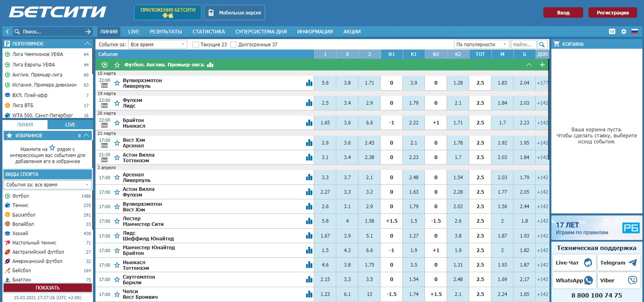The width and height of the screenshot is (644, 302).
Task: Star the Саутгемптон–Бернли match
Action: pyautogui.click(x=117, y=279)
